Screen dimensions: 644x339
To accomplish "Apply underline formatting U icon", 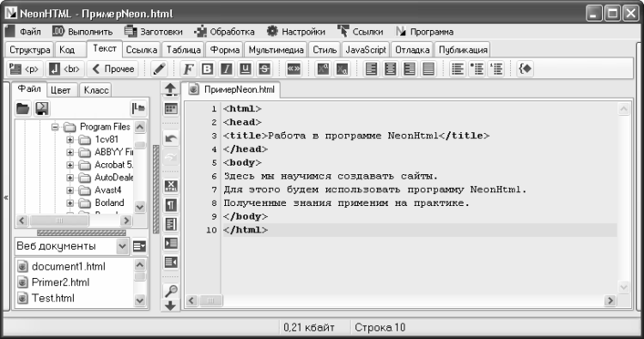I will [246, 69].
